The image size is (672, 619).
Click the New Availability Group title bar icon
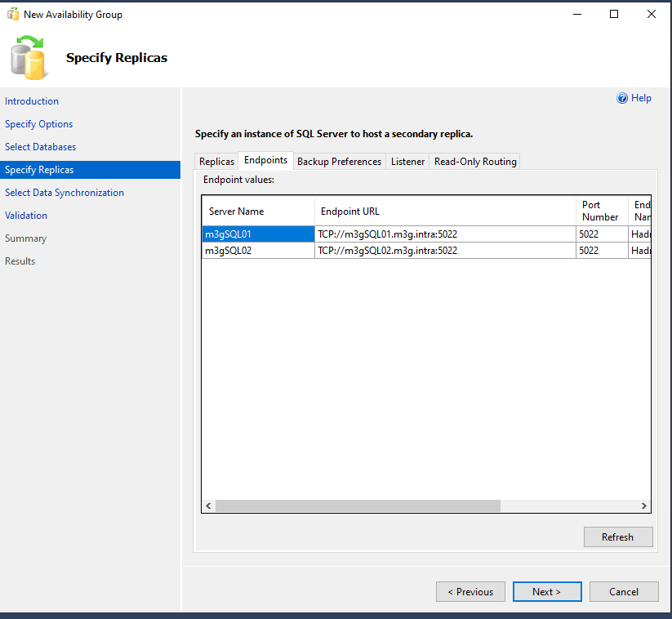13,15
